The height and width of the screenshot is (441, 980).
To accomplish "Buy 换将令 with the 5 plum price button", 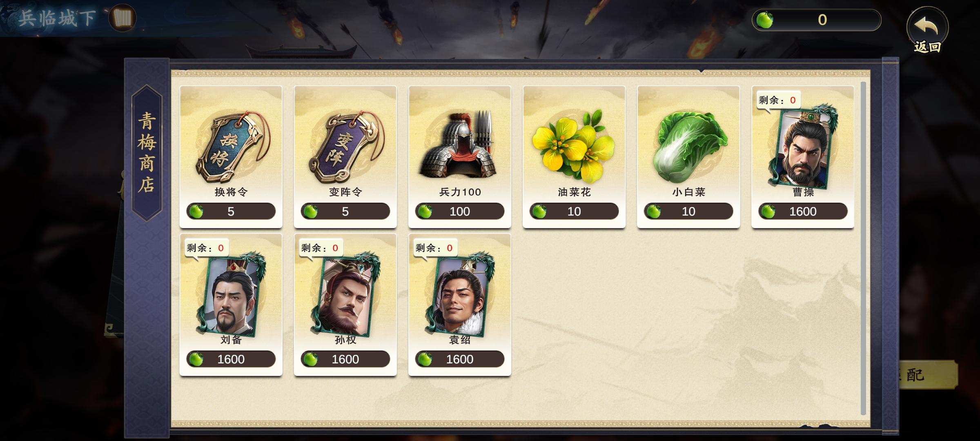I will click(231, 212).
